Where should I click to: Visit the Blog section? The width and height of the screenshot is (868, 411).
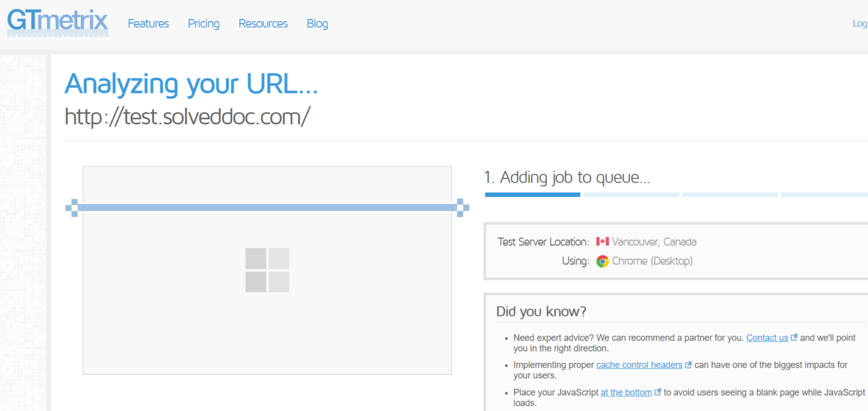317,24
